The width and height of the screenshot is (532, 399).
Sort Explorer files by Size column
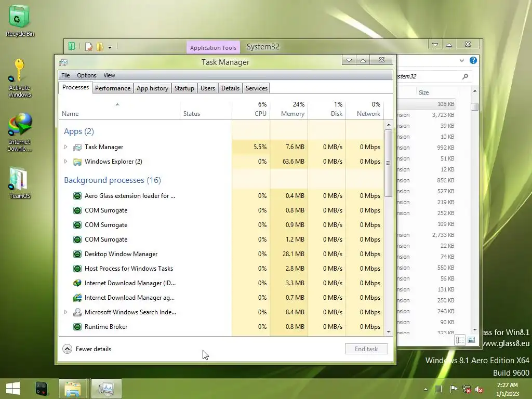436,92
